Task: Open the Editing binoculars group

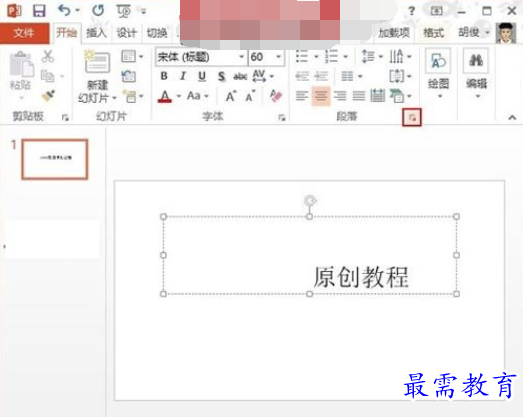Action: (476, 74)
